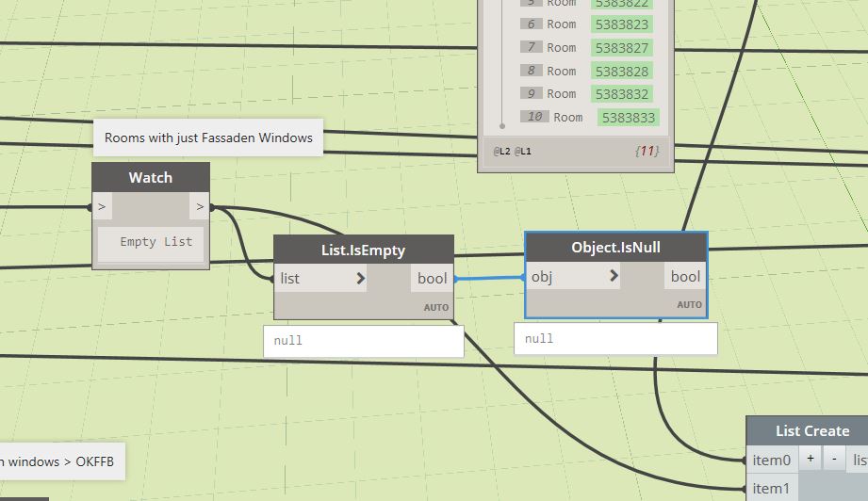
Task: Click the List.IsEmpty node title
Action: 363,250
